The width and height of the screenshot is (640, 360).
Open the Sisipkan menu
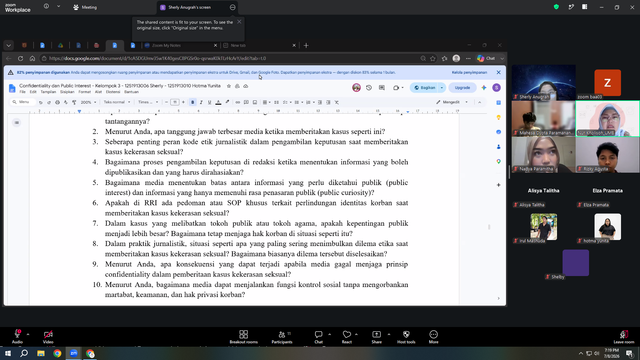[x=67, y=92]
